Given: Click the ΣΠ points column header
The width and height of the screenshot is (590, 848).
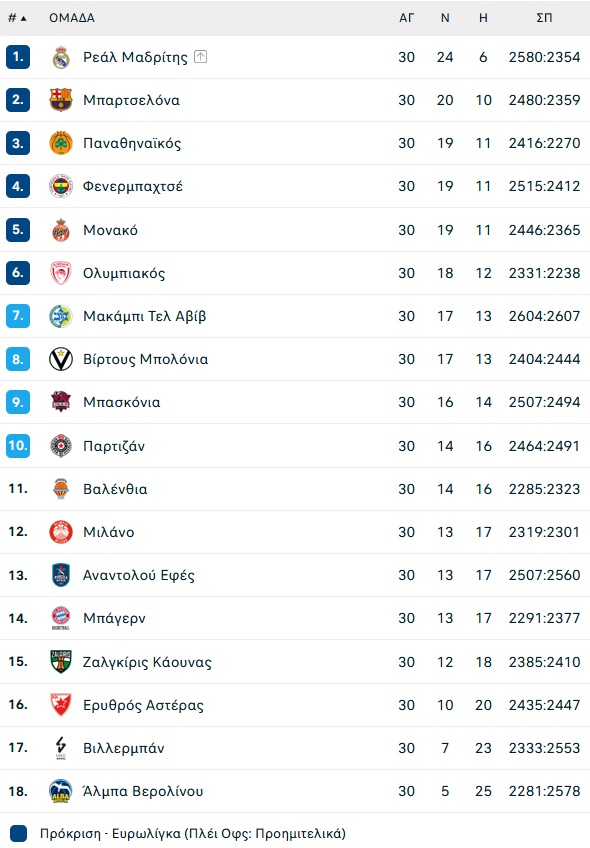Looking at the screenshot, I should [545, 18].
